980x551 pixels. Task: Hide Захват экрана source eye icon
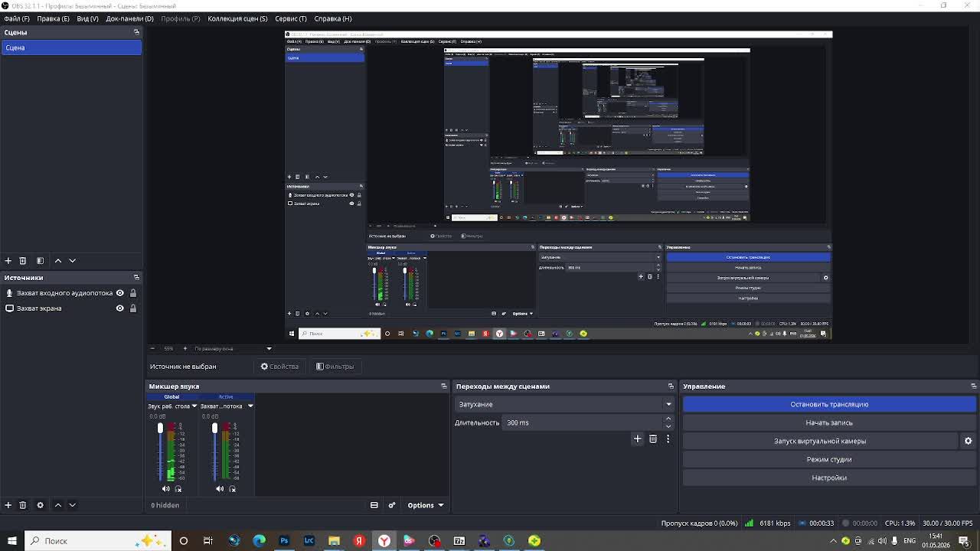[119, 308]
